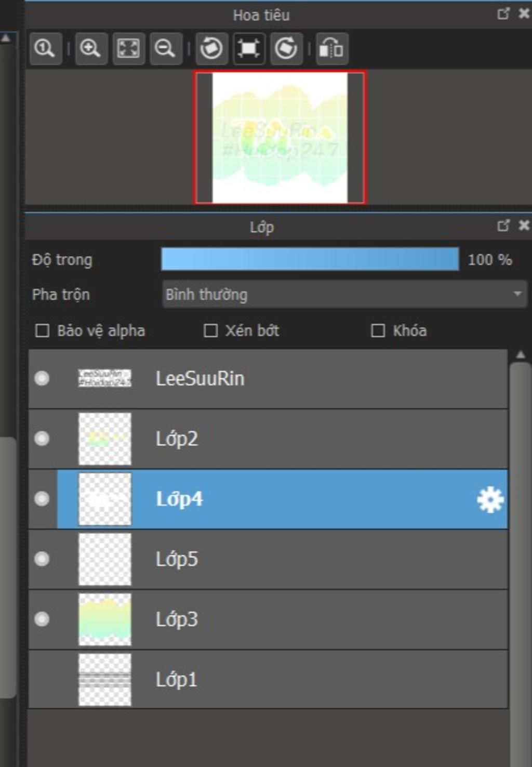Screen dimensions: 532x767
Task: Flip the canvas view horizontally
Action: click(331, 49)
